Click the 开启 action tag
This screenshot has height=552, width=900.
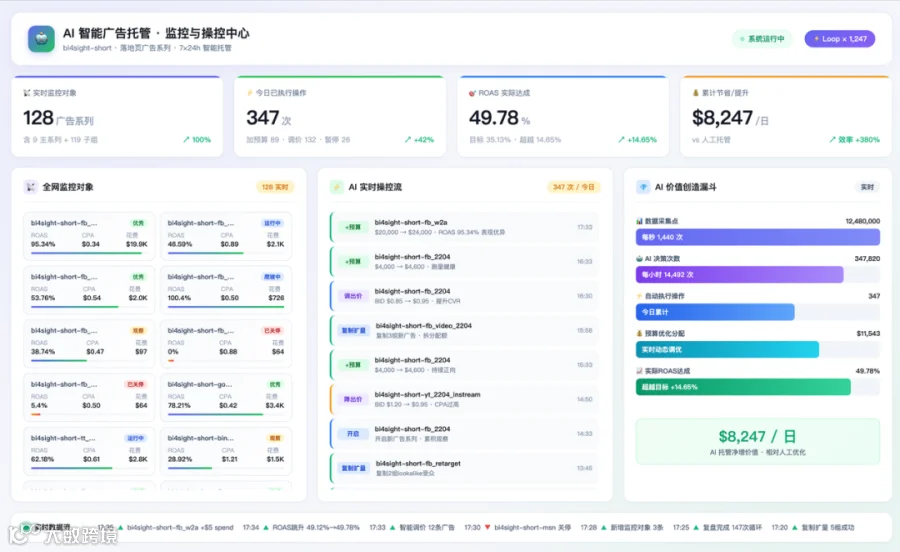[353, 434]
